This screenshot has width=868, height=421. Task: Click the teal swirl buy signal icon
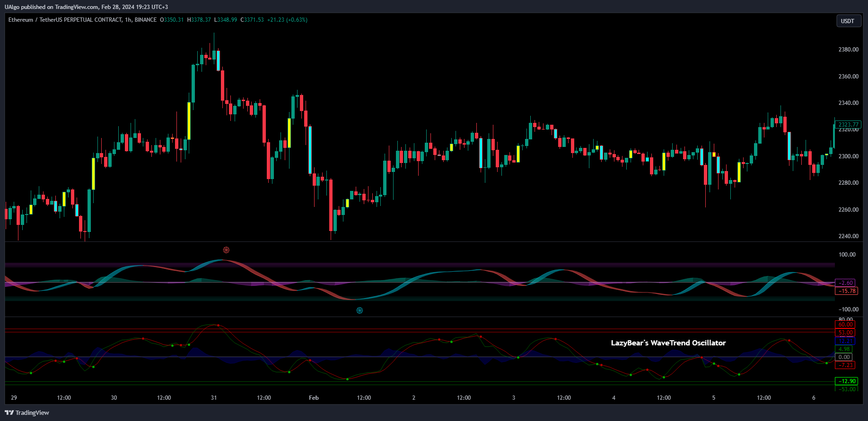pos(359,310)
